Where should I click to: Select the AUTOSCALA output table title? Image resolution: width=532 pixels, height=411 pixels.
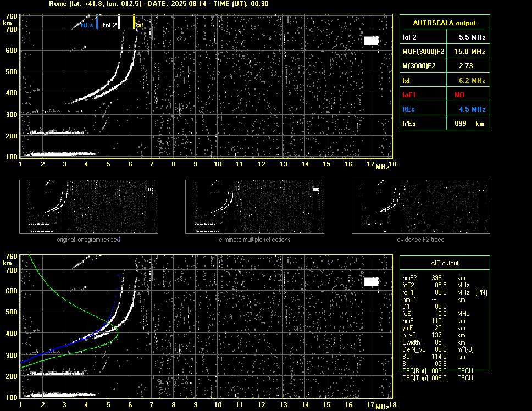pyautogui.click(x=444, y=23)
